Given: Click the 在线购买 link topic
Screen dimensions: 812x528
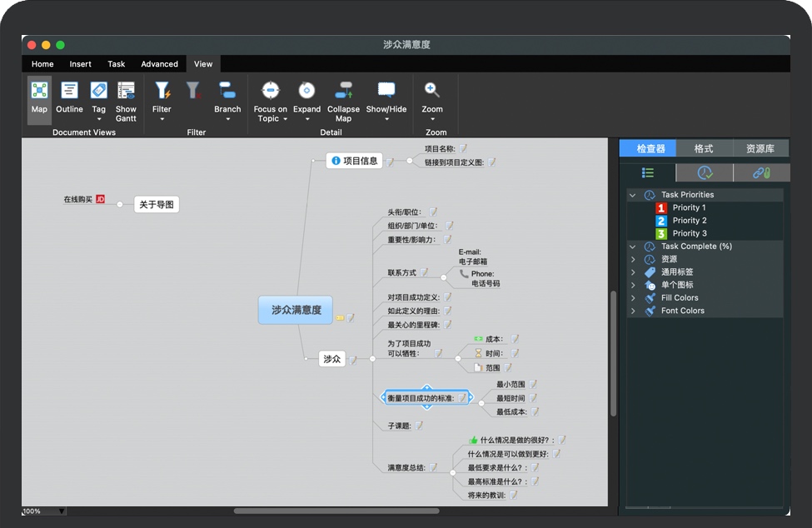Looking at the screenshot, I should coord(78,200).
